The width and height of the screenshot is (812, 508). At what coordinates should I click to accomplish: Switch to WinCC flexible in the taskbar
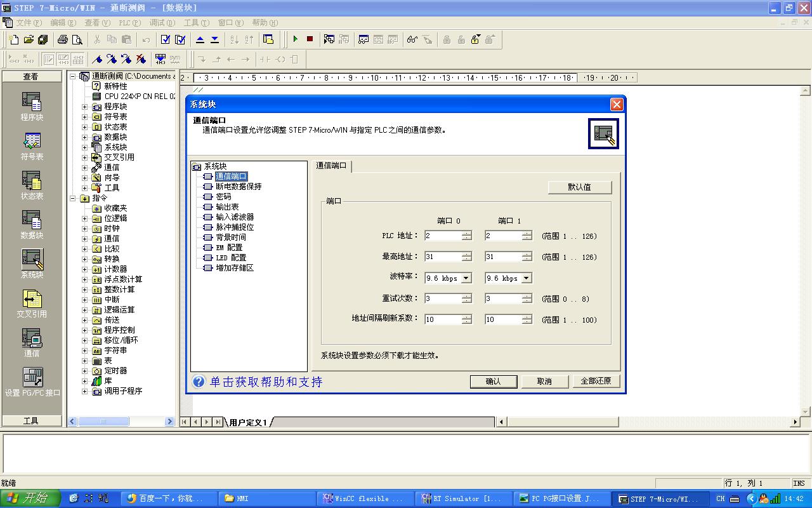tap(364, 498)
